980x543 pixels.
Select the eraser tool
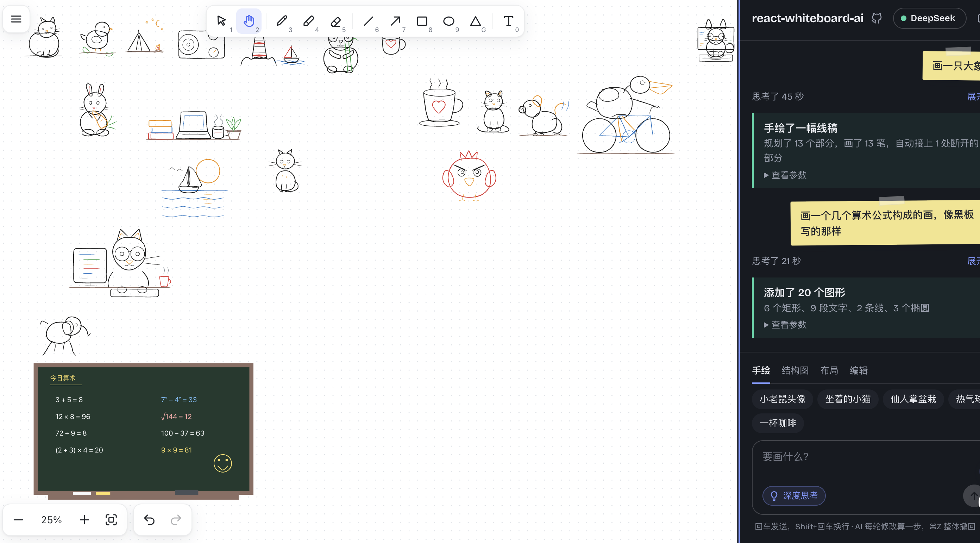[335, 21]
